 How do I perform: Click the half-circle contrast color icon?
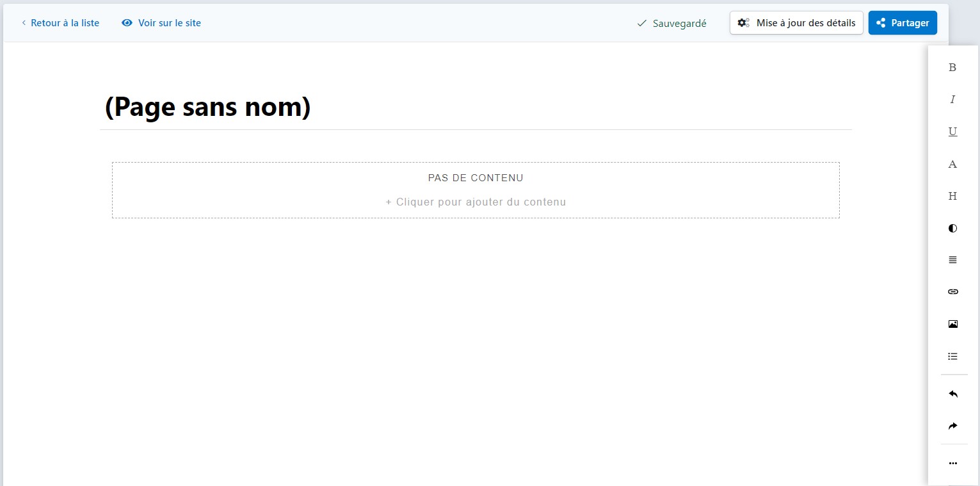[x=952, y=228]
